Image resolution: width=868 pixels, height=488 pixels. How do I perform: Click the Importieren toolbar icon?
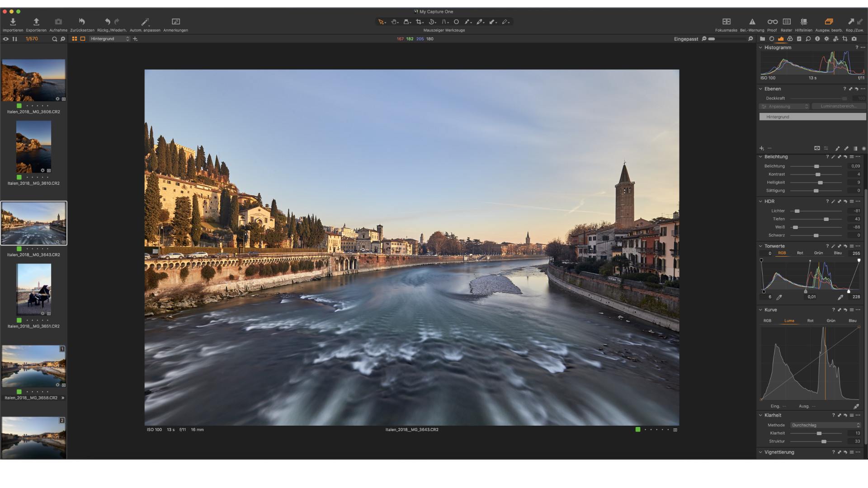[x=13, y=22]
